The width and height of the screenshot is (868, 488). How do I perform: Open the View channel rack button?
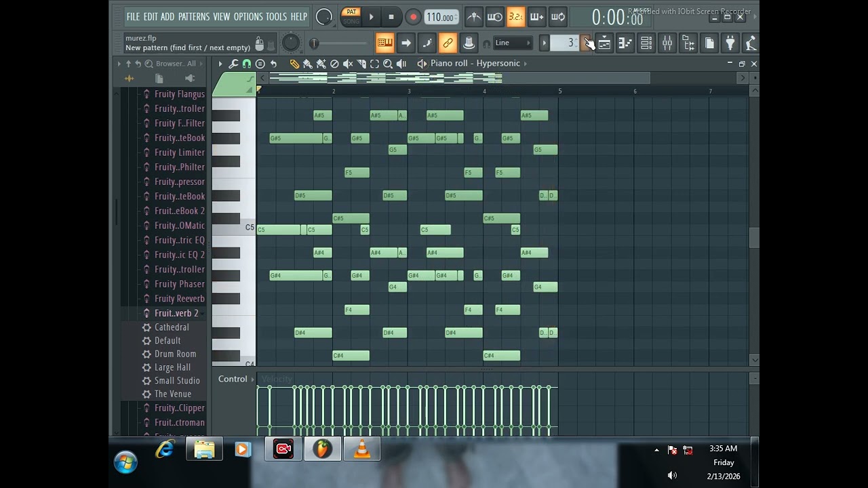click(x=646, y=43)
